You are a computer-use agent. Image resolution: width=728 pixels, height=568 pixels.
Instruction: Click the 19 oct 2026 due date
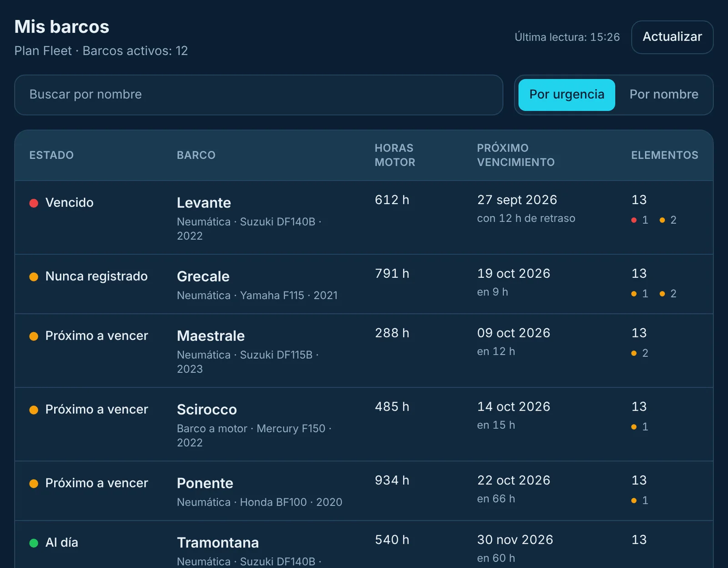[x=514, y=274]
